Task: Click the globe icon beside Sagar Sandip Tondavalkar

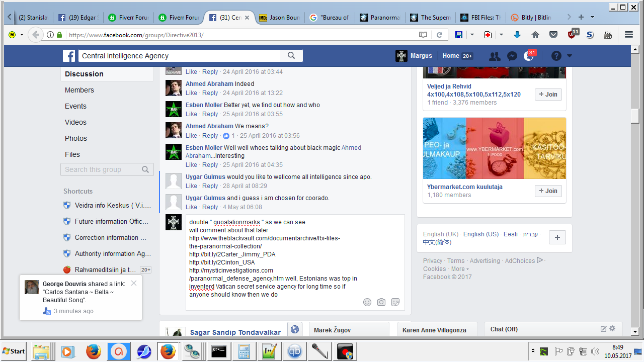Action: 295,330
